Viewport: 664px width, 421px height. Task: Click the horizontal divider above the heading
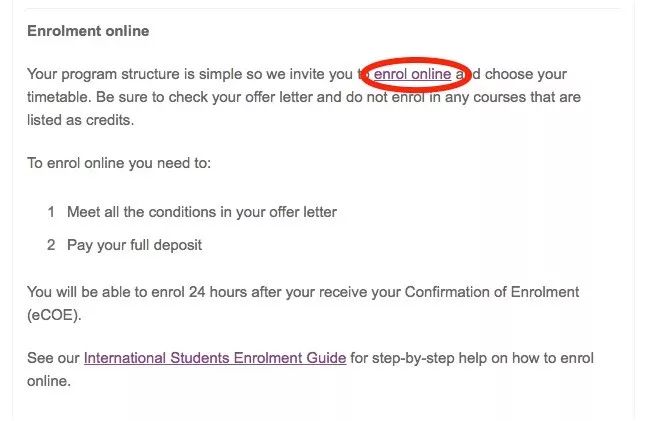[x=324, y=8]
